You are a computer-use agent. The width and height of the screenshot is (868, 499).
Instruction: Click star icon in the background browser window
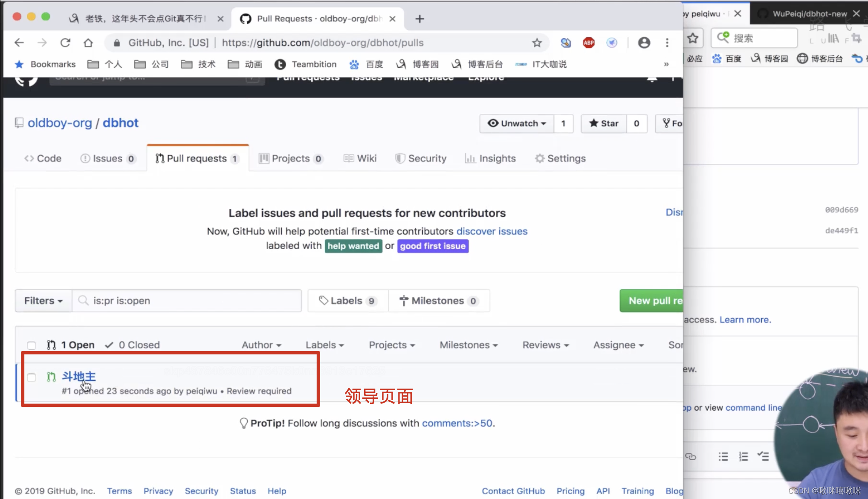tap(693, 38)
